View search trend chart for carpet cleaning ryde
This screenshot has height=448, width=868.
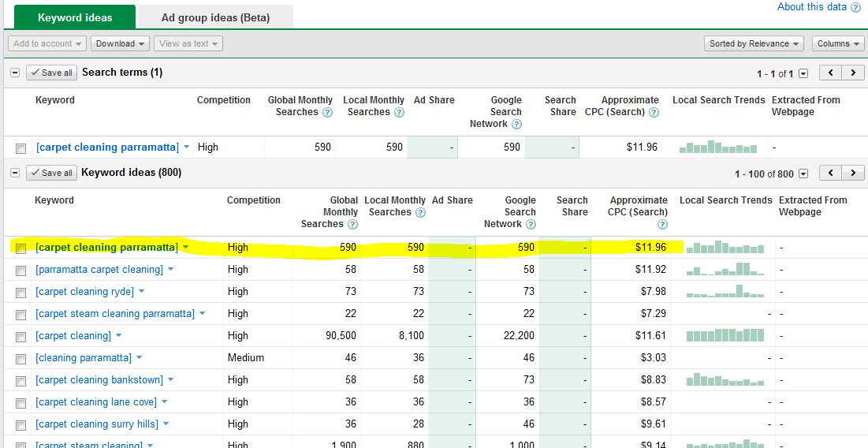pyautogui.click(x=725, y=291)
